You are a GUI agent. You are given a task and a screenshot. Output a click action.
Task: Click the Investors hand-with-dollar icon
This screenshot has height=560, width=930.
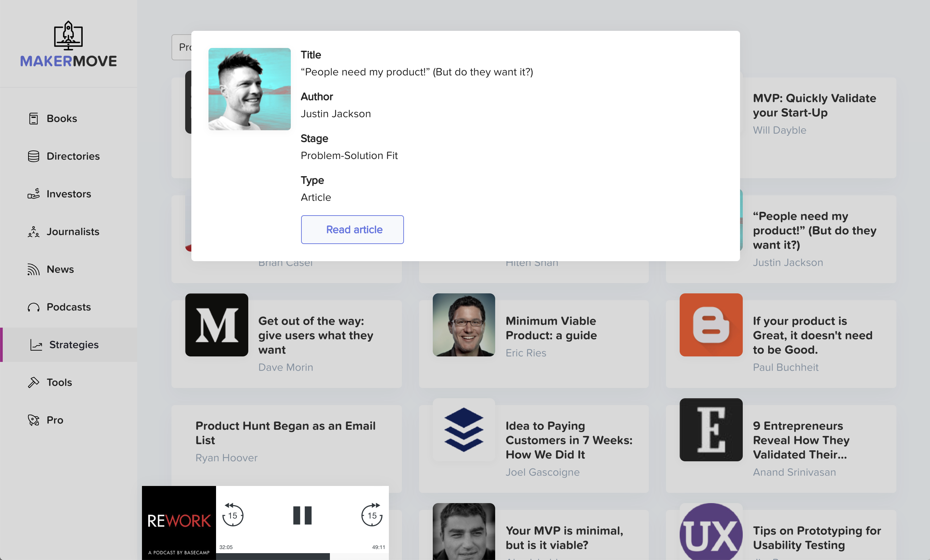click(x=33, y=194)
